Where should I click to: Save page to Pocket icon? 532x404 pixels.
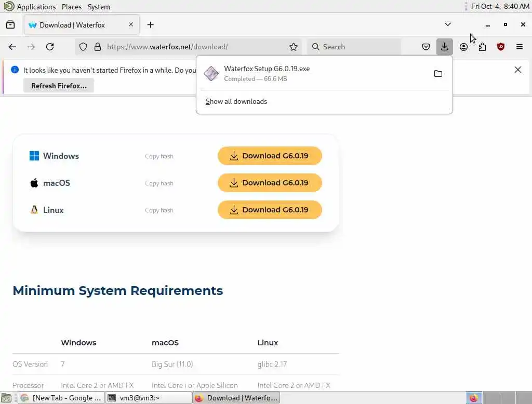426,47
